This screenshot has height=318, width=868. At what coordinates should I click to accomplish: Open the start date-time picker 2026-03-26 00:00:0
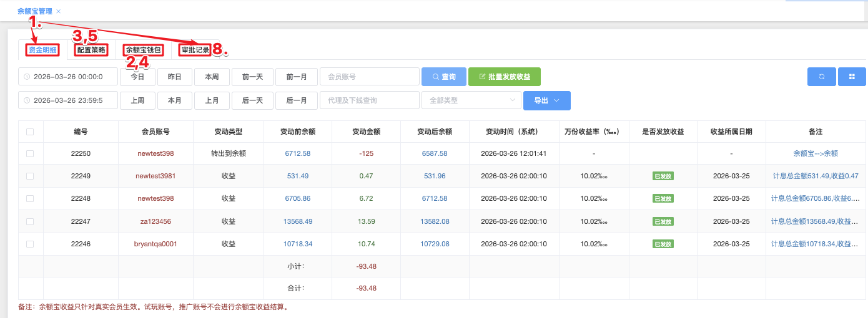point(72,77)
